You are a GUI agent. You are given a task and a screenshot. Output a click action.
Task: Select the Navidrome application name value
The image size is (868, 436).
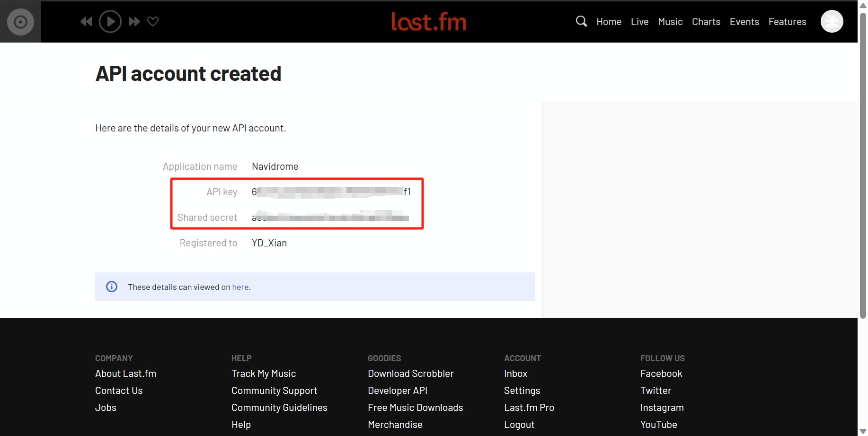(x=275, y=166)
